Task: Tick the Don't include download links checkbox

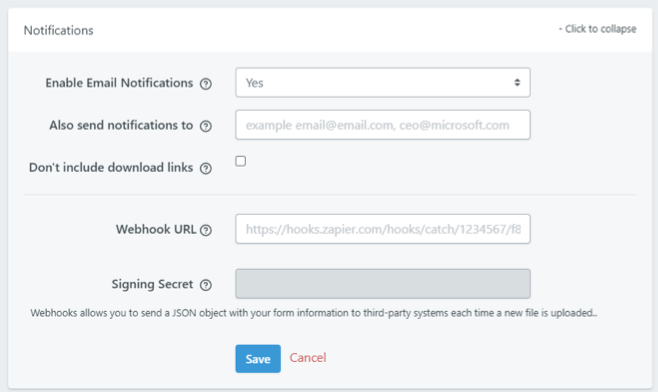Action: 240,161
